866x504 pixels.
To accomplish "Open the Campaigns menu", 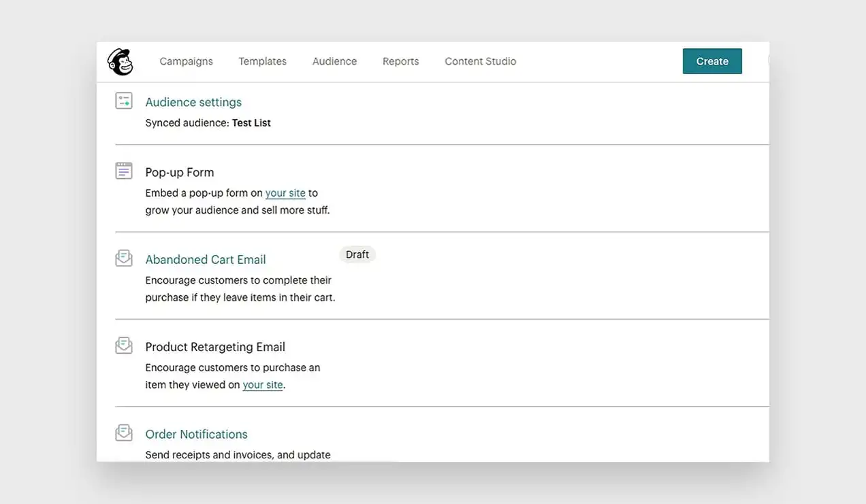I will pyautogui.click(x=186, y=61).
